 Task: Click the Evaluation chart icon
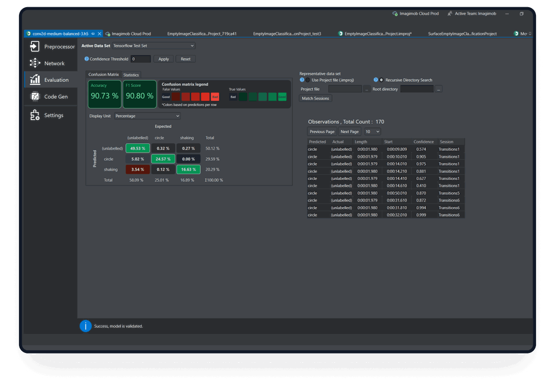pos(34,80)
